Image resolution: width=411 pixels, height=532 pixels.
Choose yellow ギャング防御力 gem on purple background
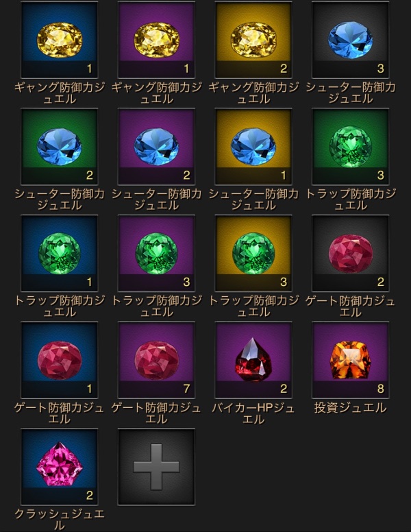click(156, 40)
